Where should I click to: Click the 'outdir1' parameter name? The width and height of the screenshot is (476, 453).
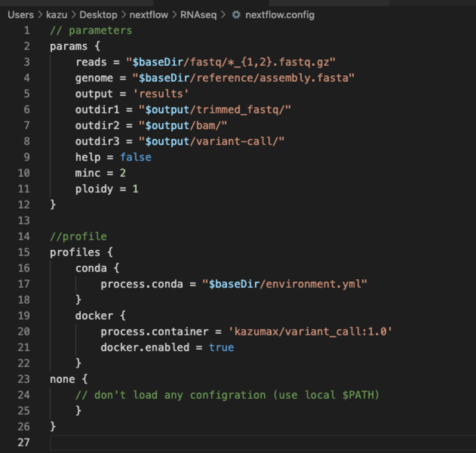[x=97, y=110]
